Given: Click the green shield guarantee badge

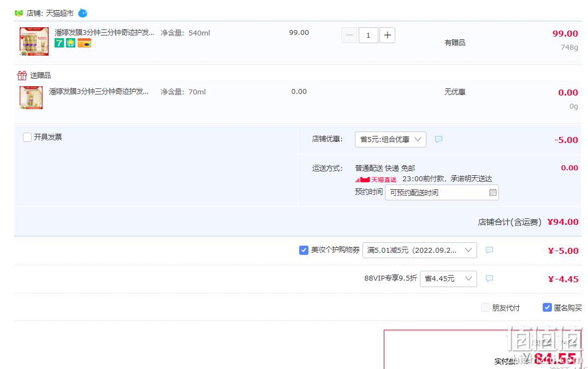Looking at the screenshot, I should click(x=70, y=43).
